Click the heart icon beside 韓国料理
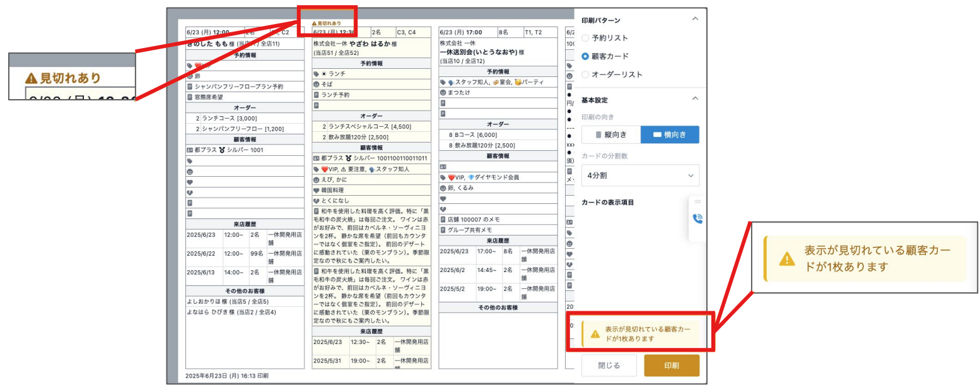The image size is (980, 387). coord(316,190)
